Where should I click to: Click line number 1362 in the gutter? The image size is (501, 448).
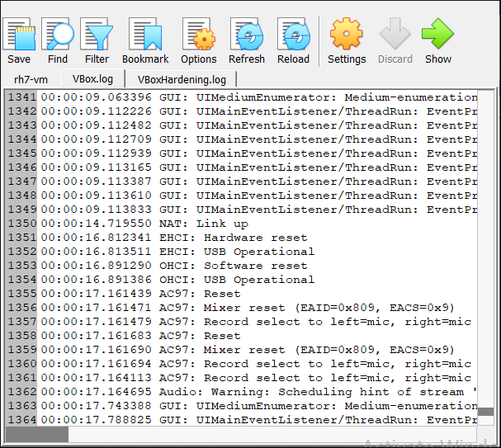coord(21,392)
